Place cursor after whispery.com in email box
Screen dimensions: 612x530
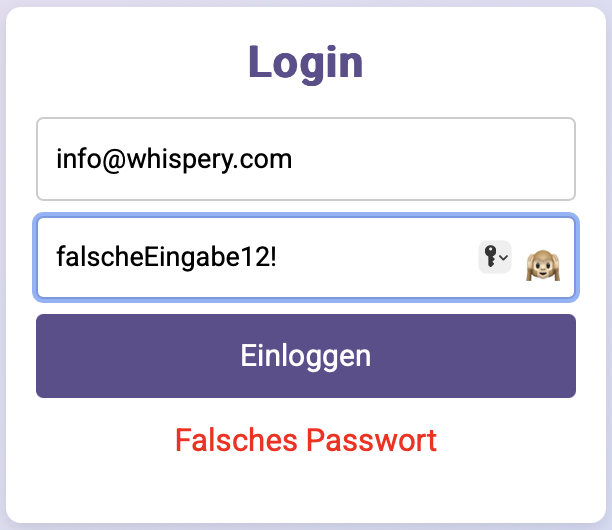(x=293, y=159)
